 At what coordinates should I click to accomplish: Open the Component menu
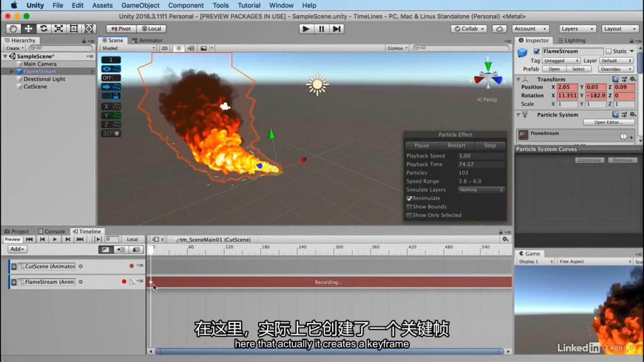click(x=186, y=5)
